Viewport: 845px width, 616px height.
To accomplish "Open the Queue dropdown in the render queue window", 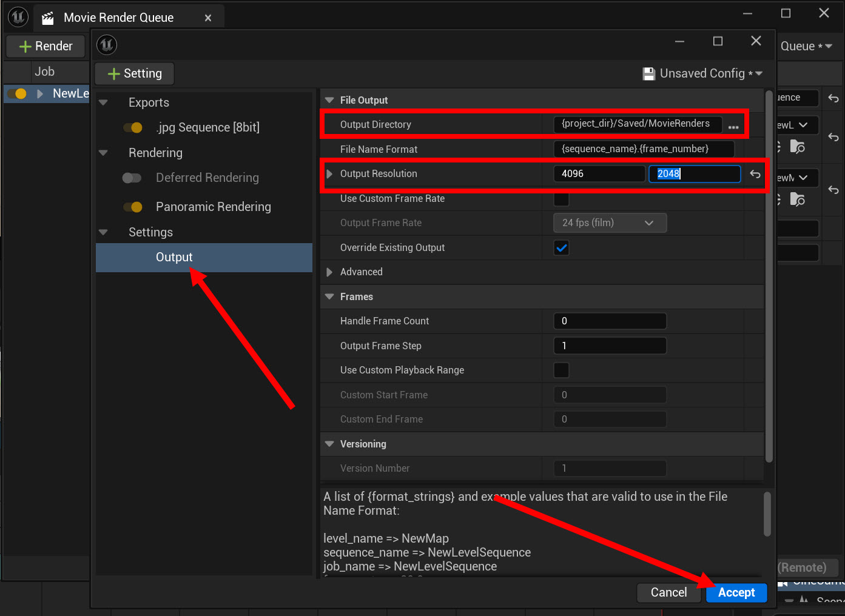I will 806,46.
